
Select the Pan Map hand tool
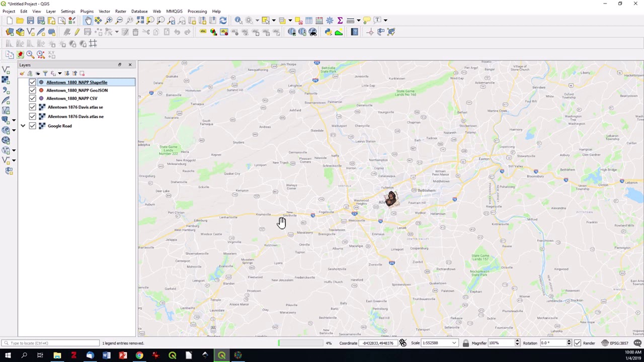tap(88, 20)
